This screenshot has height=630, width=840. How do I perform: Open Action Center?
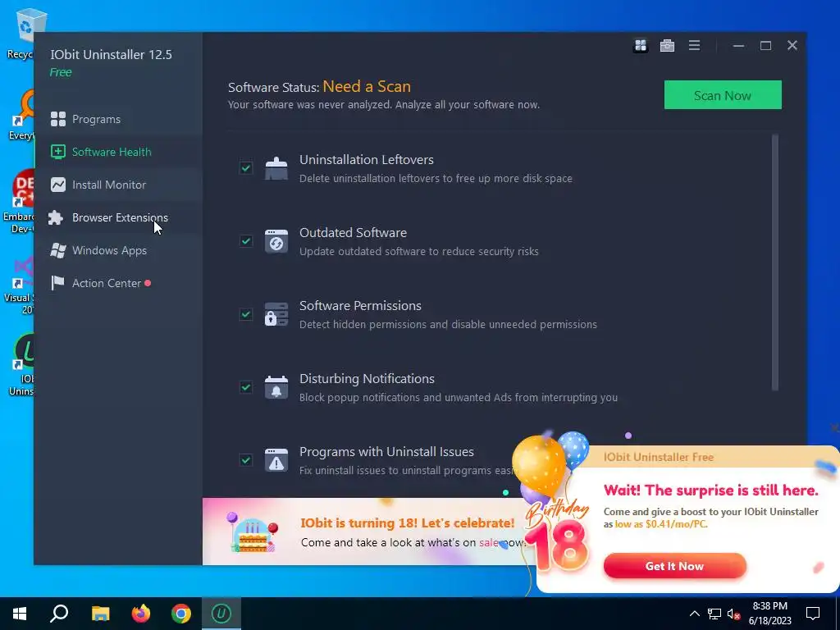coord(118,283)
